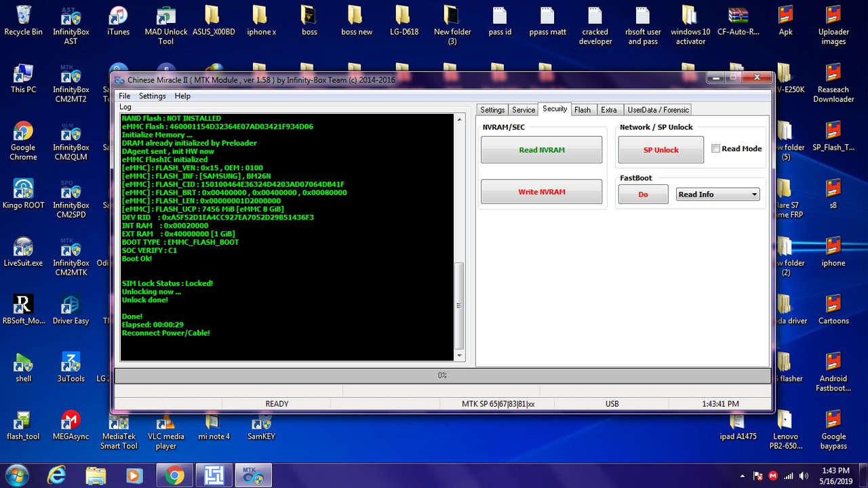
Task: Open the boss new folder
Action: click(357, 21)
